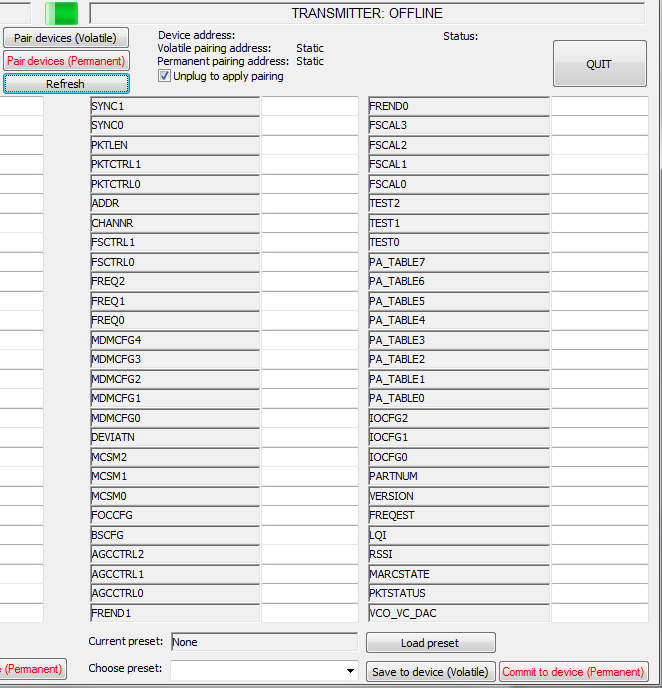662x688 pixels.
Task: Click the value field next to PA_TABLE7
Action: click(x=600, y=262)
